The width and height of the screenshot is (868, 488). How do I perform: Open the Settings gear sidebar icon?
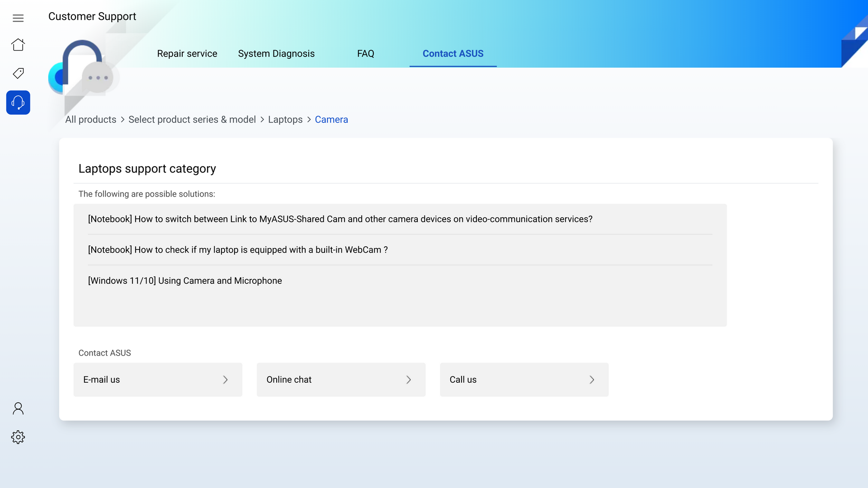18,437
